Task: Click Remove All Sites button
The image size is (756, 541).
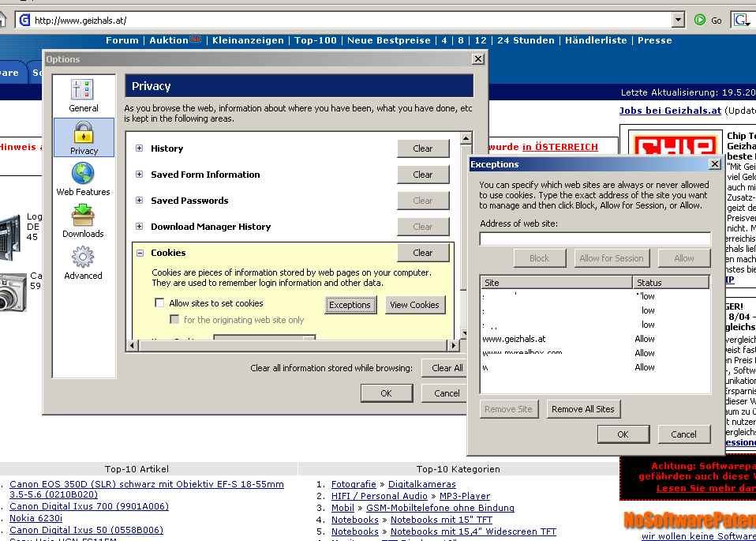Action: 583,409
